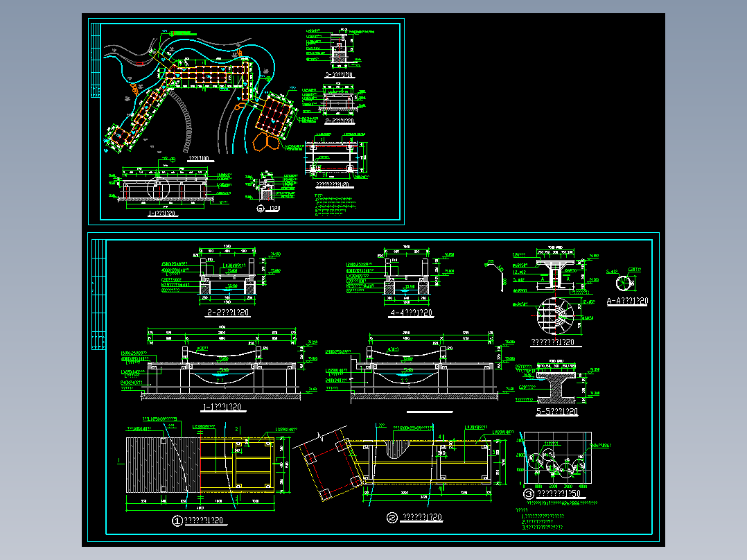The image size is (747, 560).
Task: Click the rotated red dashed pavilion plan
Action: 331,463
